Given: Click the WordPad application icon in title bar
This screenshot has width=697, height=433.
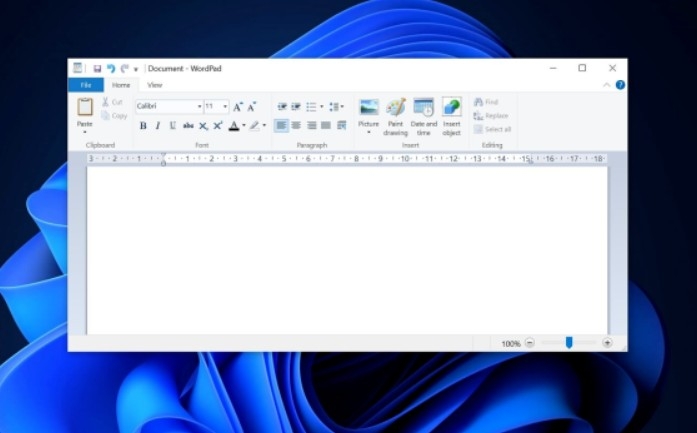Looking at the screenshot, I should (x=78, y=68).
